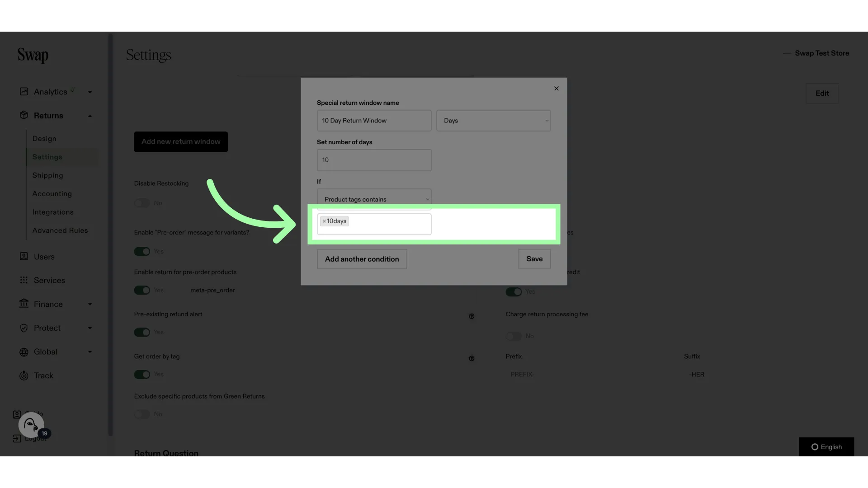Click the Edit button
The image size is (868, 488).
822,93
